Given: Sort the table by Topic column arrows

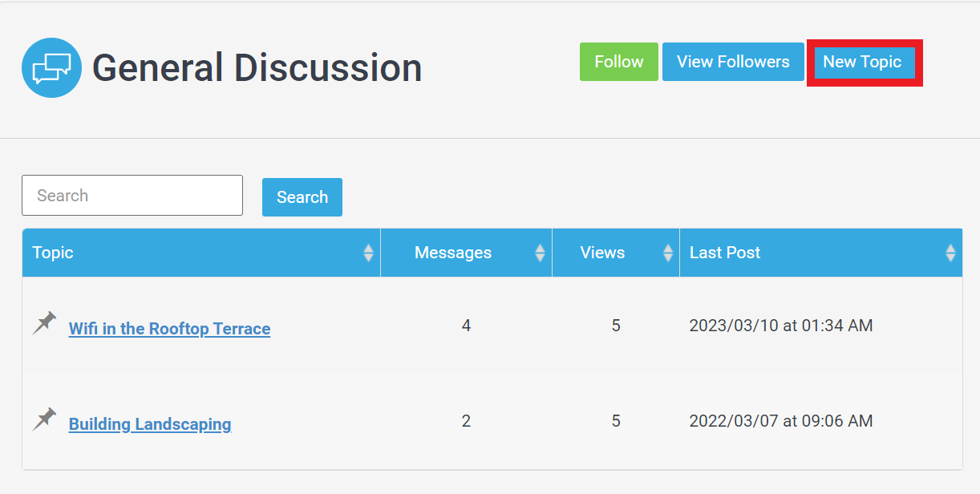Looking at the screenshot, I should (x=368, y=253).
